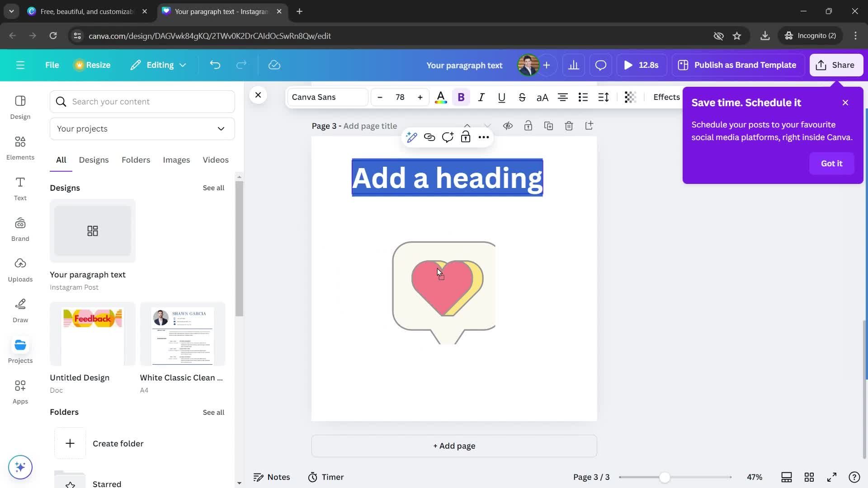The image size is (868, 488).
Task: Click the Untitled Design thumbnail
Action: click(x=92, y=335)
